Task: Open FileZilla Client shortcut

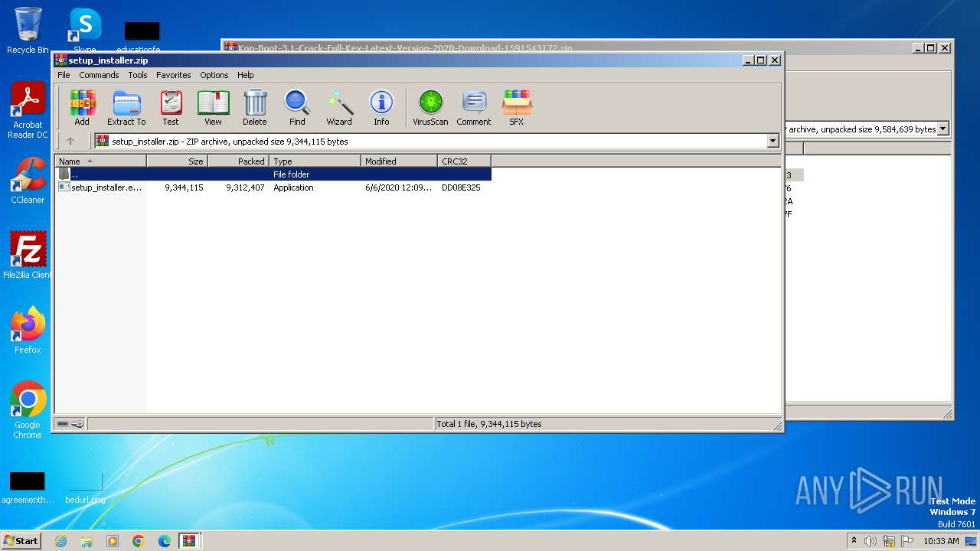Action: tap(28, 255)
